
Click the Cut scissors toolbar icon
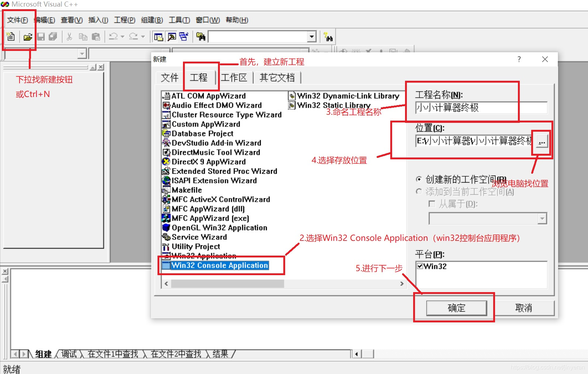tap(69, 37)
